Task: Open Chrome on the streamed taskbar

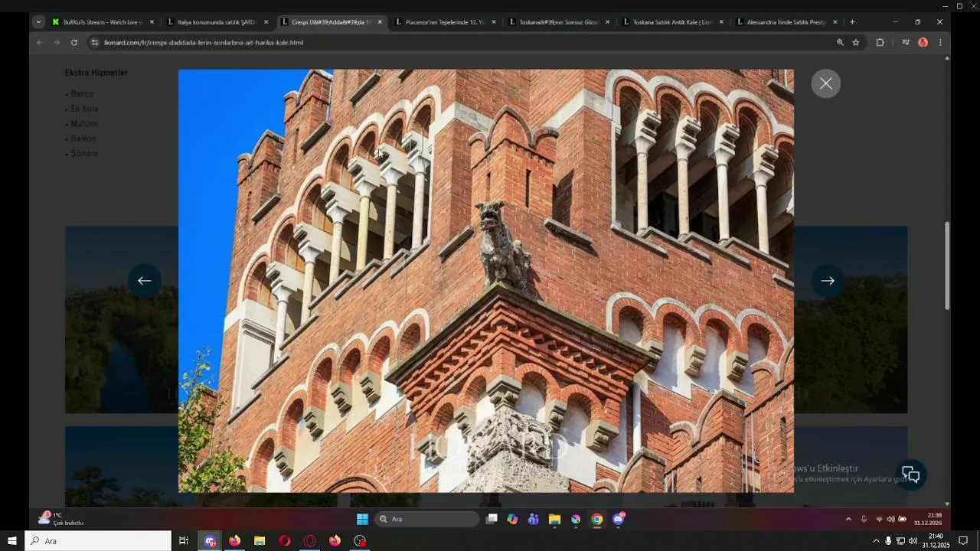Action: (596, 519)
